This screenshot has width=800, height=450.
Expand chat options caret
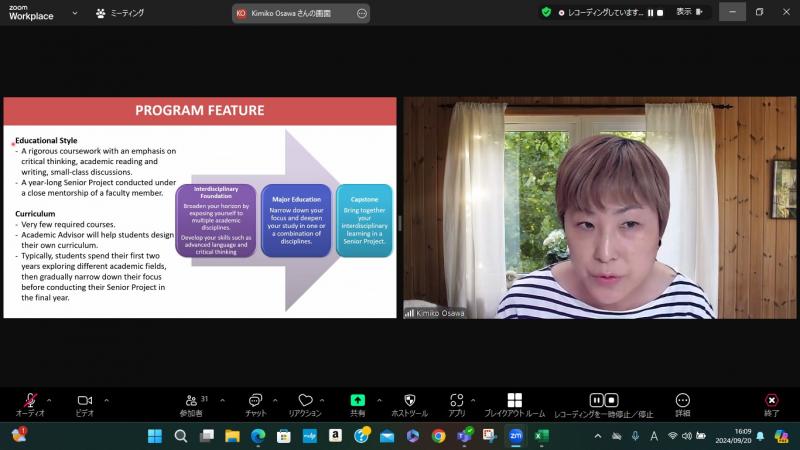pyautogui.click(x=275, y=401)
